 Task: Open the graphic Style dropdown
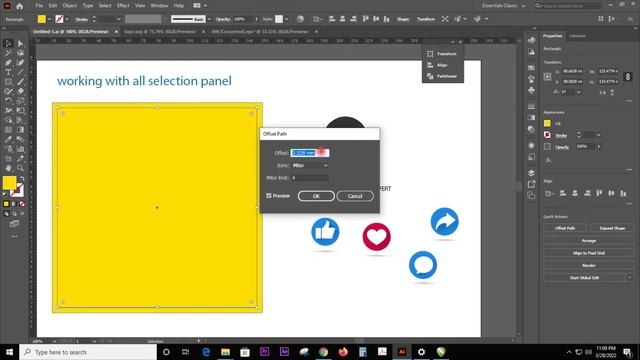[x=287, y=19]
